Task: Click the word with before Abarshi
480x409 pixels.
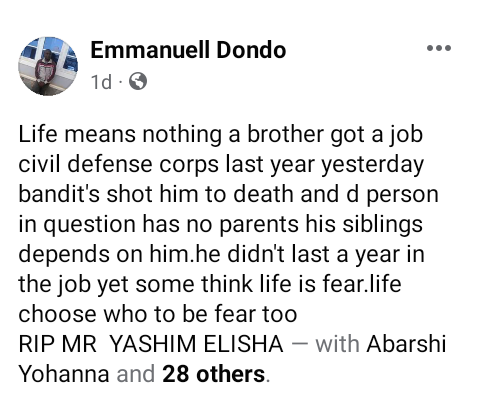Action: pos(337,344)
